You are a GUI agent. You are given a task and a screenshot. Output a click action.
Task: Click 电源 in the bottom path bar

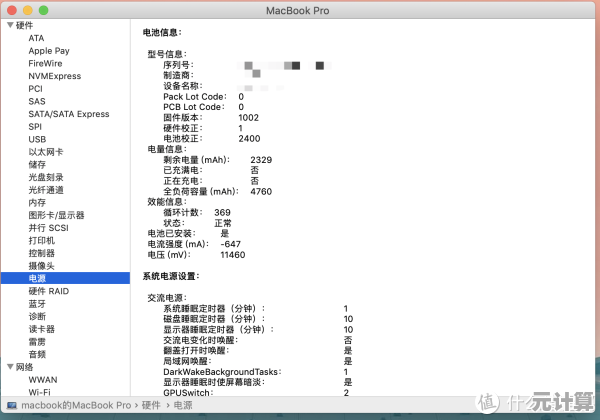pyautogui.click(x=183, y=405)
